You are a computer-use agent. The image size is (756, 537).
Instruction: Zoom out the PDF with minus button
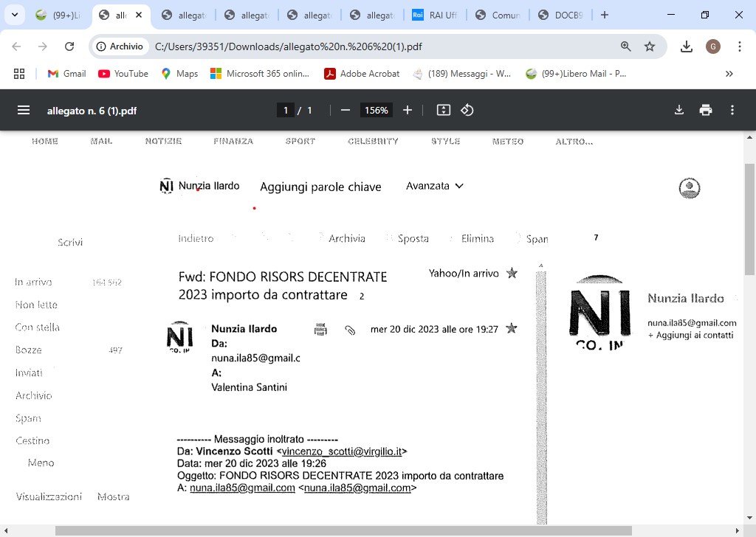point(345,110)
